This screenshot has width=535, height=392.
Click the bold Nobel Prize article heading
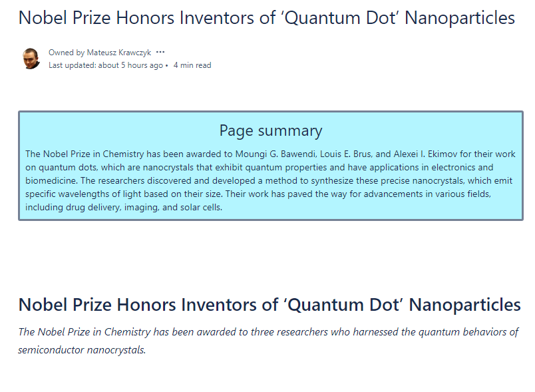point(269,305)
